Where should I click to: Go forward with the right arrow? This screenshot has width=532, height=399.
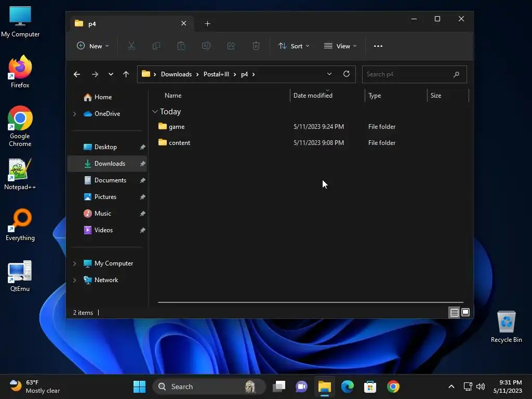(95, 74)
